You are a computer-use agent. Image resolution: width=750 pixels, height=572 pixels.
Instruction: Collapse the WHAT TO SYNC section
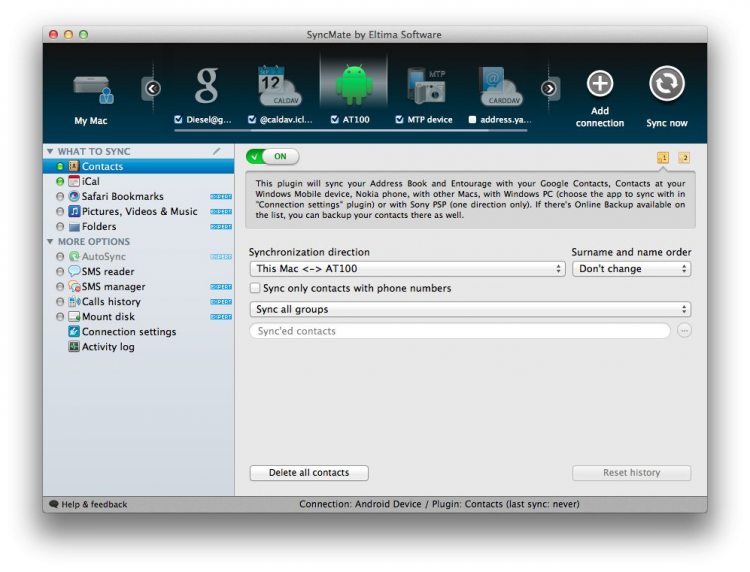[50, 152]
